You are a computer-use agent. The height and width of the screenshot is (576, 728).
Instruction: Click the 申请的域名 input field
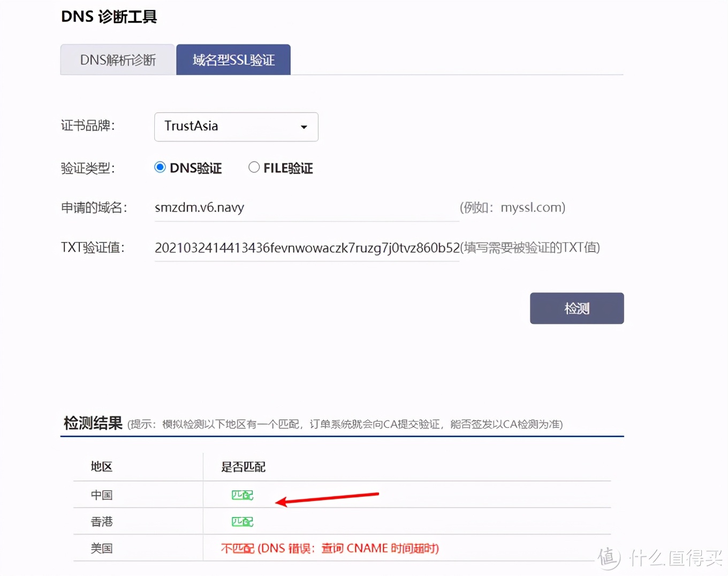pyautogui.click(x=305, y=208)
